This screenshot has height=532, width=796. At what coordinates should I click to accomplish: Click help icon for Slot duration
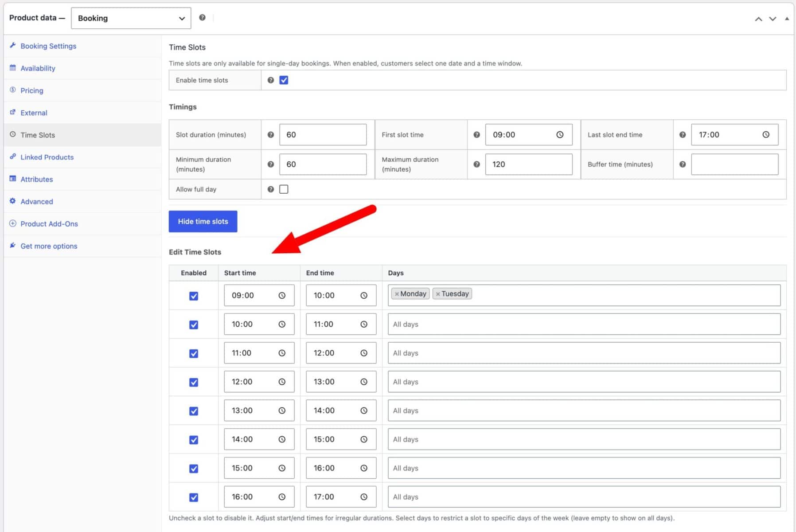271,135
